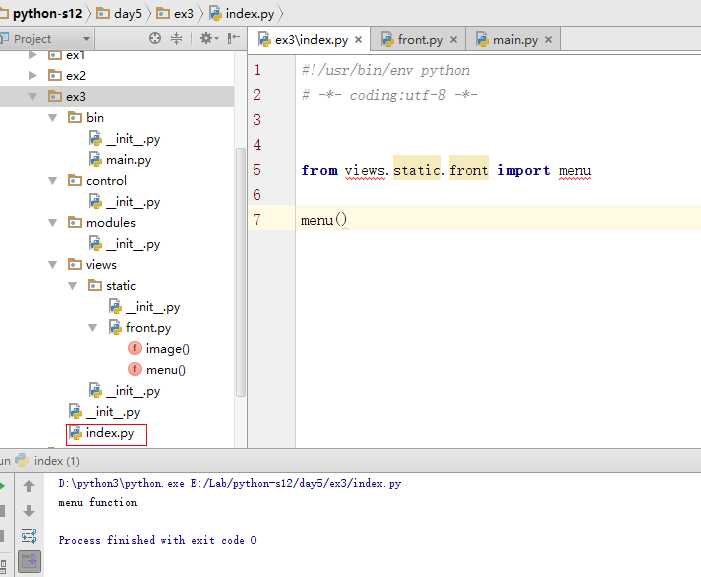The height and width of the screenshot is (577, 701).
Task: Click the 'menu function' console output
Action: pyautogui.click(x=97, y=502)
